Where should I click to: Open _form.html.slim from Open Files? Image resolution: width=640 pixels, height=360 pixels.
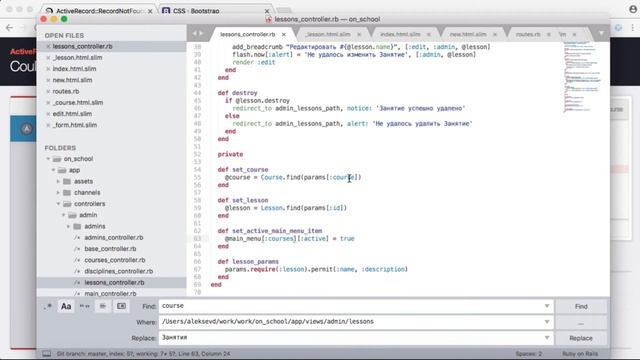coord(75,125)
